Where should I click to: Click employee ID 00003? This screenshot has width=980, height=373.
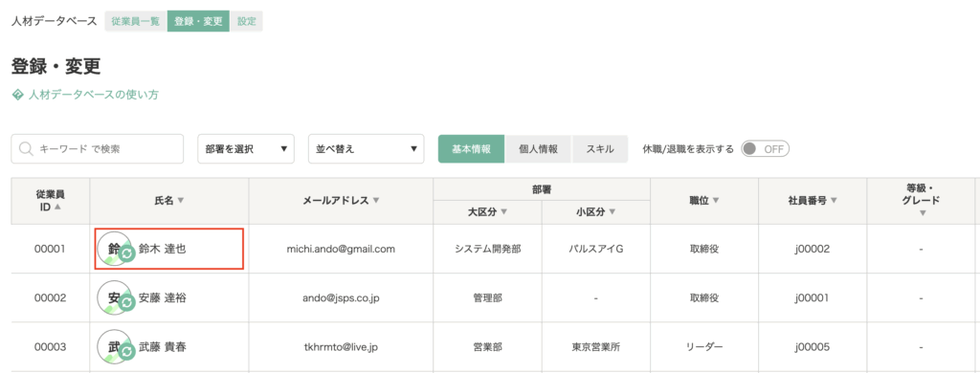click(x=50, y=346)
